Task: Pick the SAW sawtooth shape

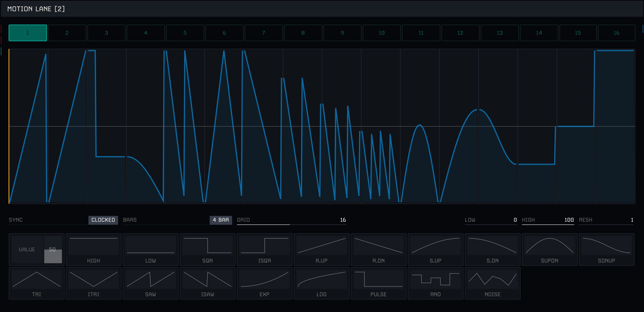Action: pyautogui.click(x=150, y=283)
